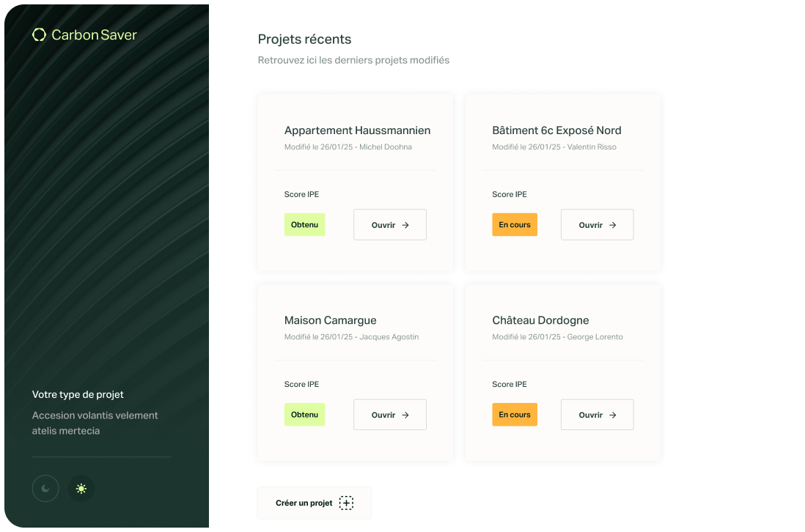Click the plus icon in Créer un projet
805x532 pixels.
346,503
